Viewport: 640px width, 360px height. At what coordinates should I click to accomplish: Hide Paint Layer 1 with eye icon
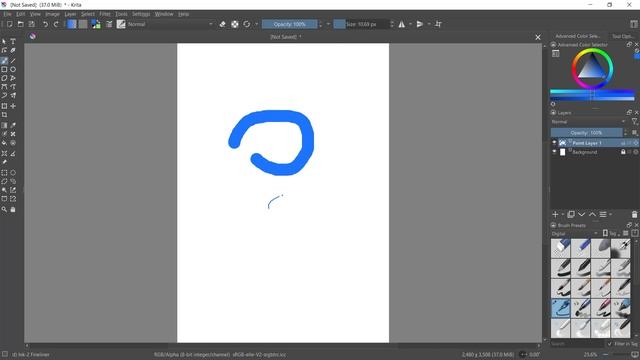tap(554, 143)
